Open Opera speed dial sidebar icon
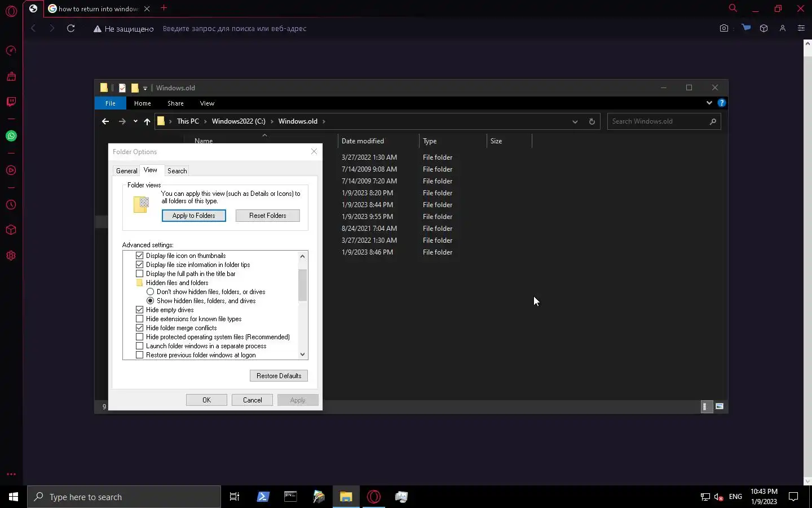Viewport: 812px width, 508px height. point(11,51)
